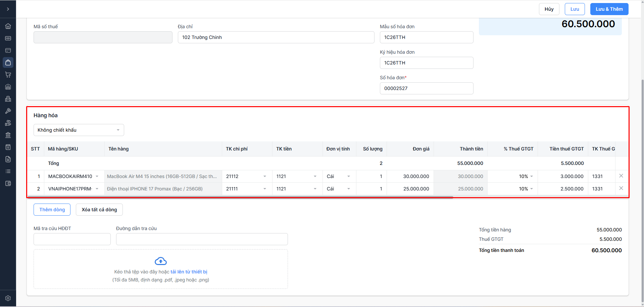Image resolution: width=644 pixels, height=307 pixels.
Task: Click the cloud upload icon
Action: (x=160, y=261)
